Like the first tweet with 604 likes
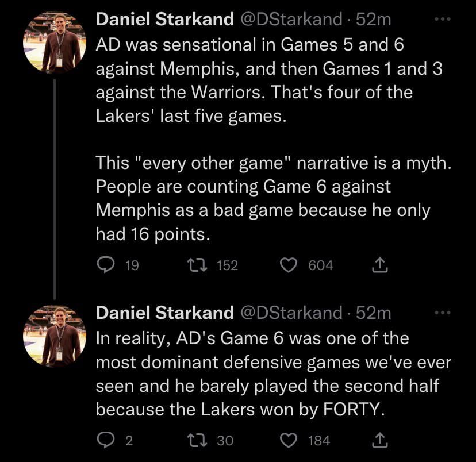 [288, 264]
